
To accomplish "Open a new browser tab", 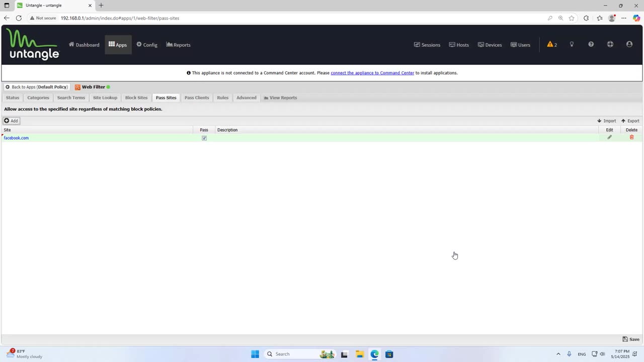I will pos(101,6).
